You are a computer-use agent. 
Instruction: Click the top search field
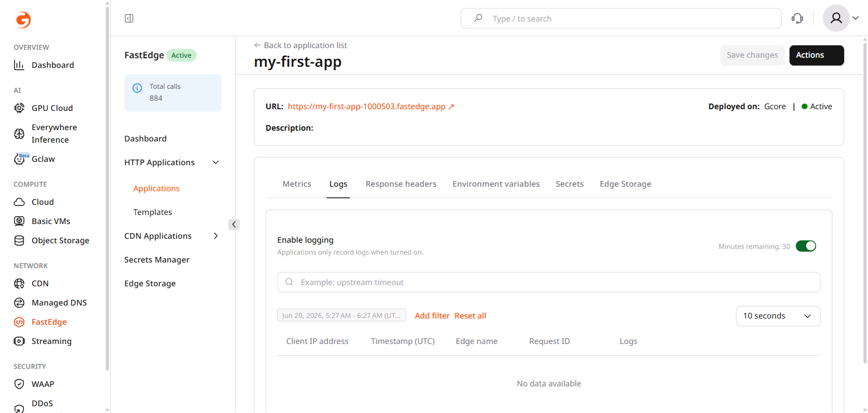coord(621,18)
